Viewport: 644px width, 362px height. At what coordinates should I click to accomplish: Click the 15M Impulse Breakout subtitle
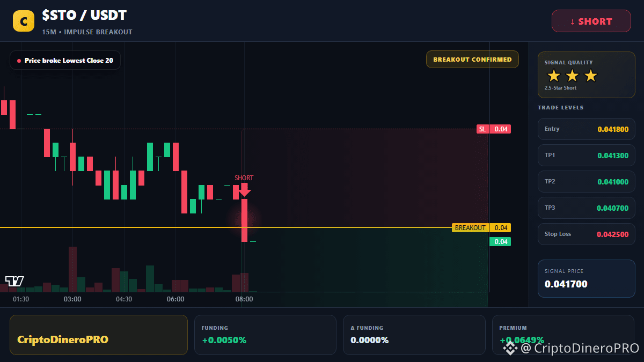87,32
